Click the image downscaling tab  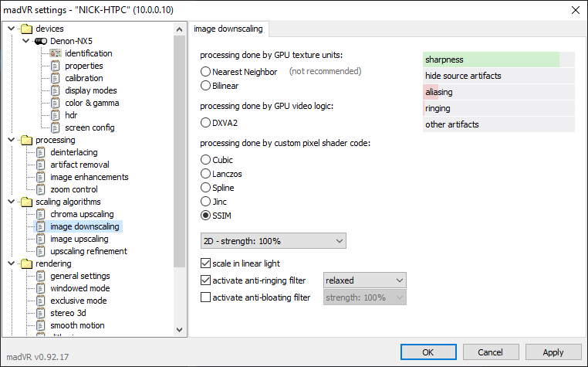[x=228, y=29]
